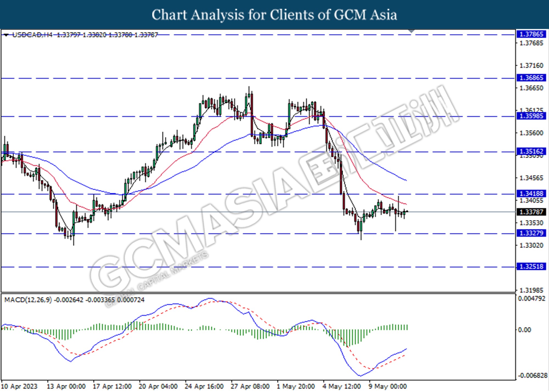The height and width of the screenshot is (392, 549).
Task: Select the 1.36865 price level label
Action: 531,78
